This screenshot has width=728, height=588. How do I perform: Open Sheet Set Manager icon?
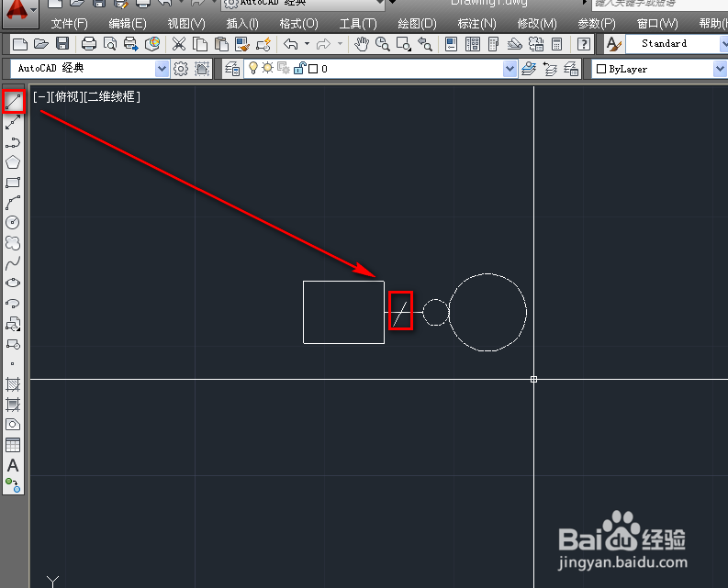(514, 45)
